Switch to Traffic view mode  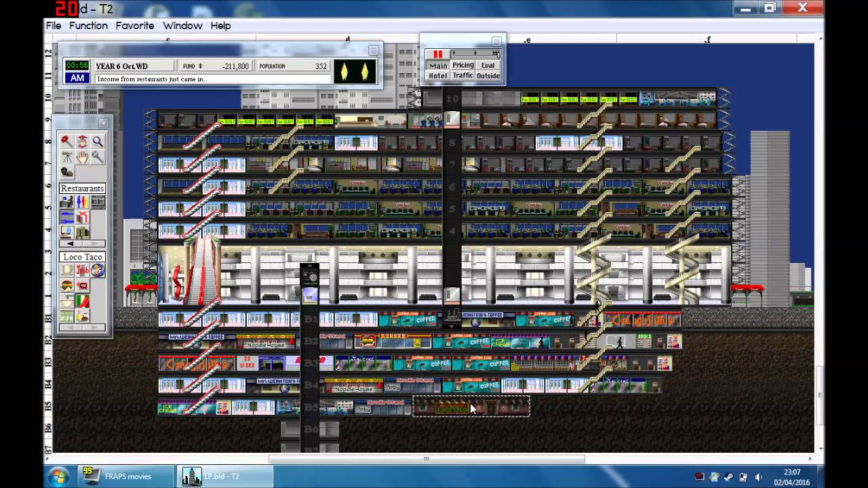[x=463, y=76]
